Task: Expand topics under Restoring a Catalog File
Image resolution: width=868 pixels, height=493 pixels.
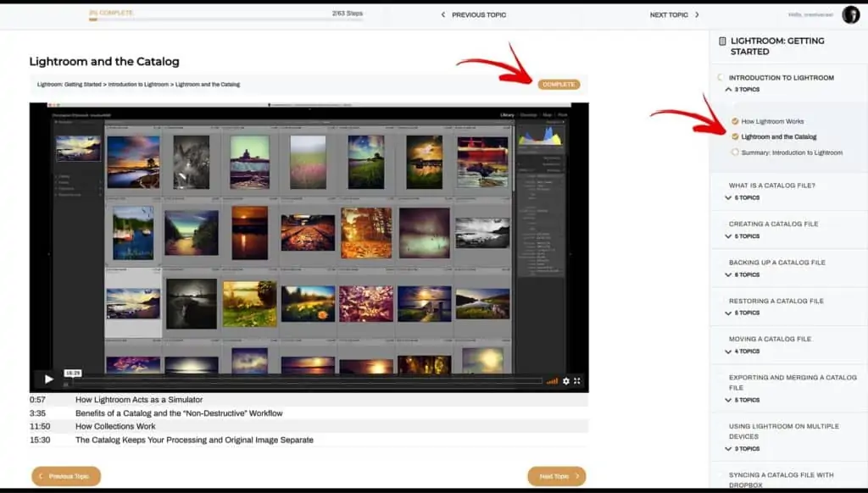Action: [743, 313]
